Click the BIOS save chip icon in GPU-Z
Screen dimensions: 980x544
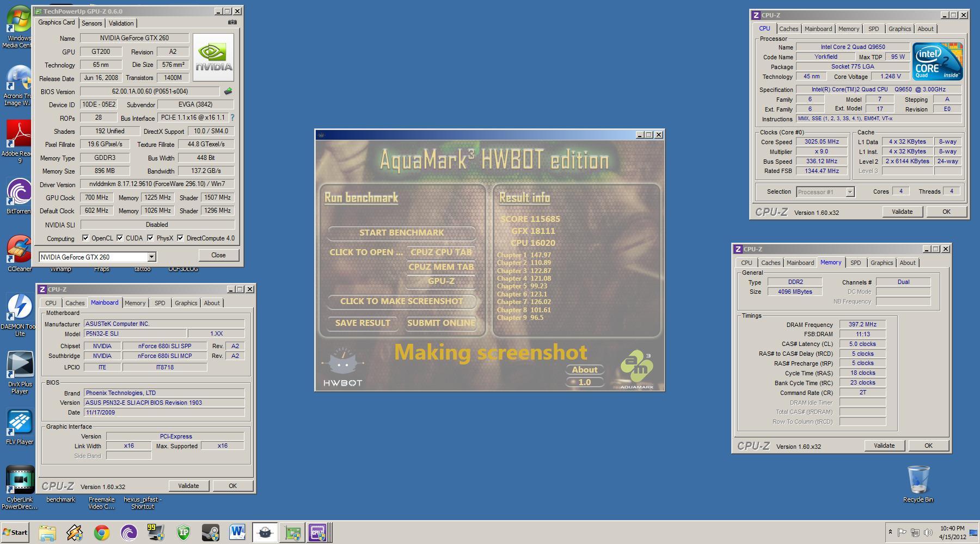click(x=228, y=91)
